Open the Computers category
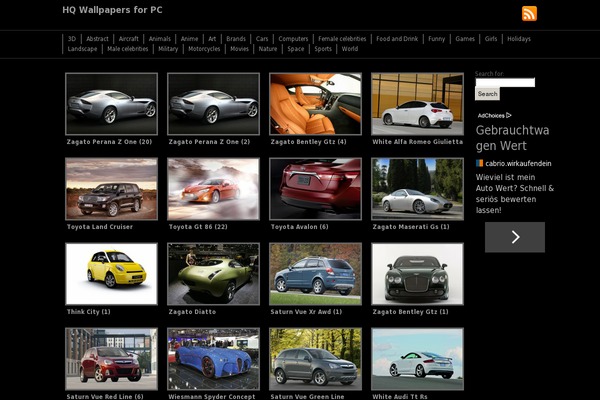 (x=293, y=39)
